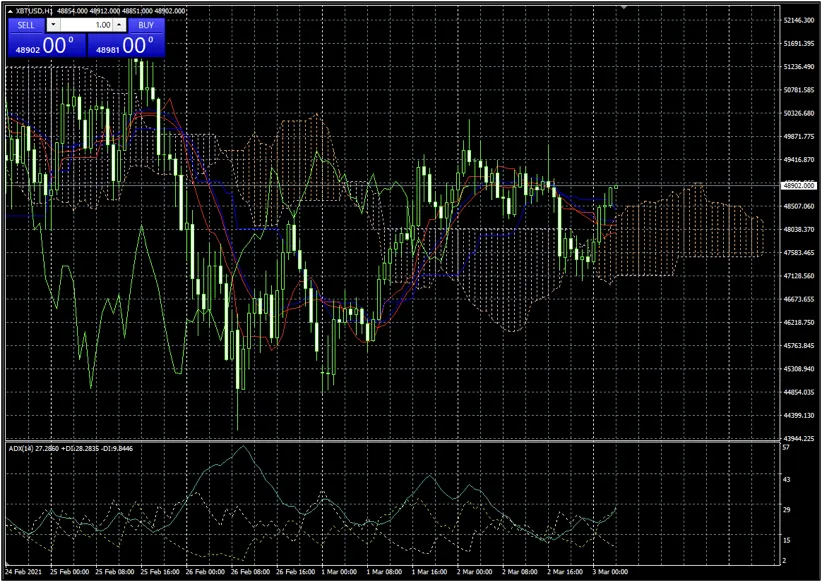Click the XBTUSD,H1 symbol label

coord(35,11)
